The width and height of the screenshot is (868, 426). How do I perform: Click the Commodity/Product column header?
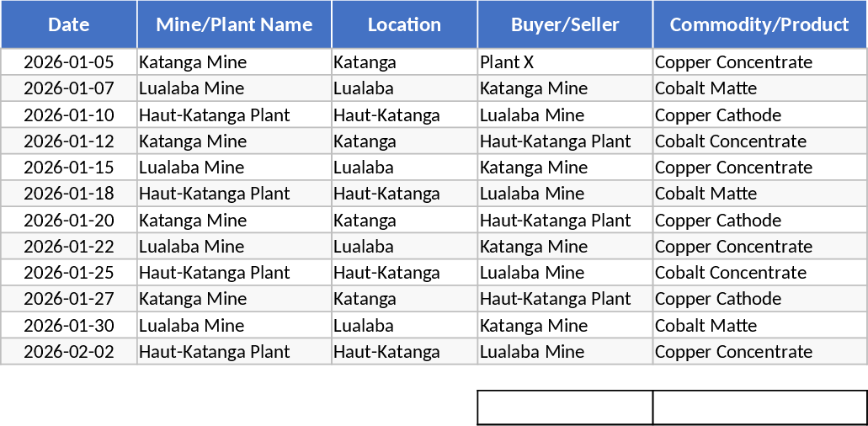point(759,24)
